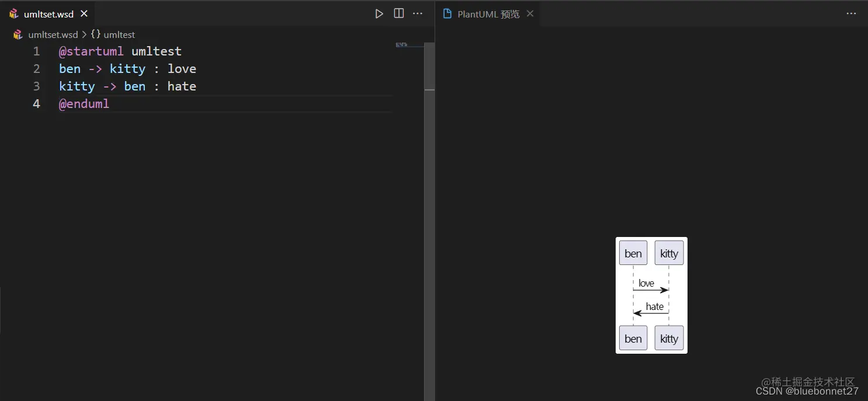This screenshot has width=868, height=401.
Task: Open the preview pane ellipsis menu
Action: coord(851,13)
